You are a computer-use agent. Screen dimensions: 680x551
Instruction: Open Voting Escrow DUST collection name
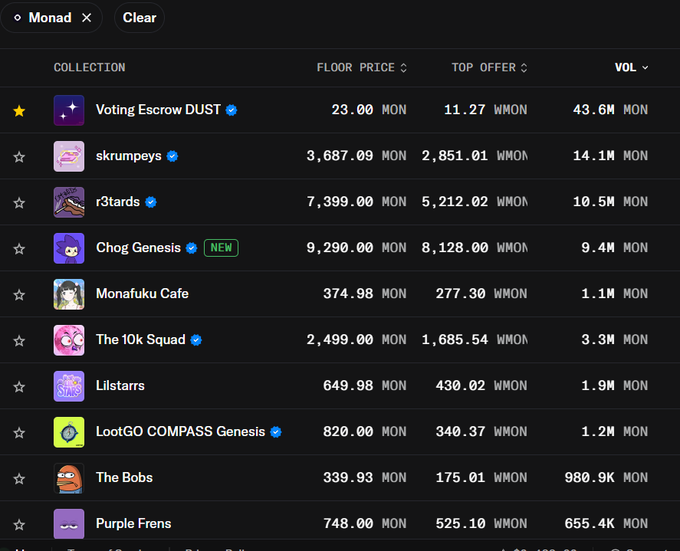[x=158, y=110]
